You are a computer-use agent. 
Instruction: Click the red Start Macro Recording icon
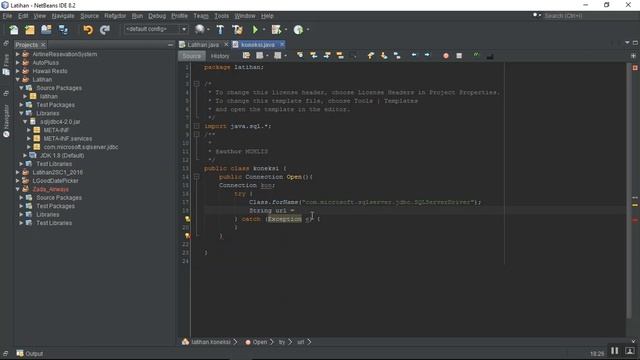446,56
